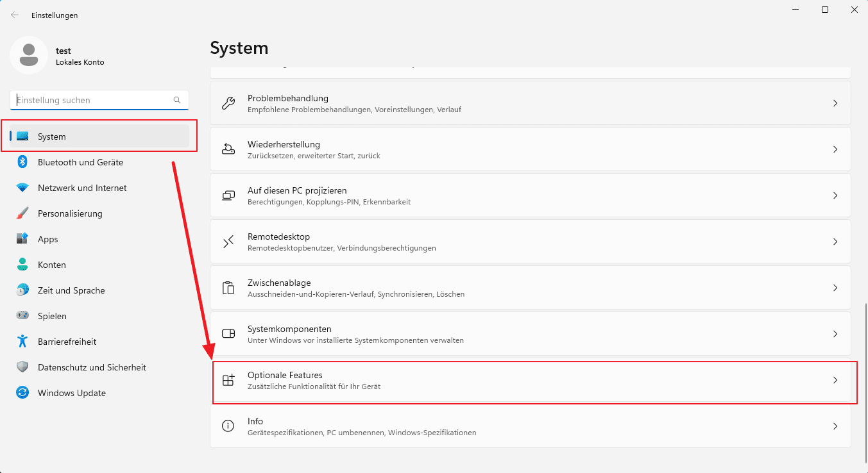
Task: Expand the Info section chevron
Action: [835, 426]
